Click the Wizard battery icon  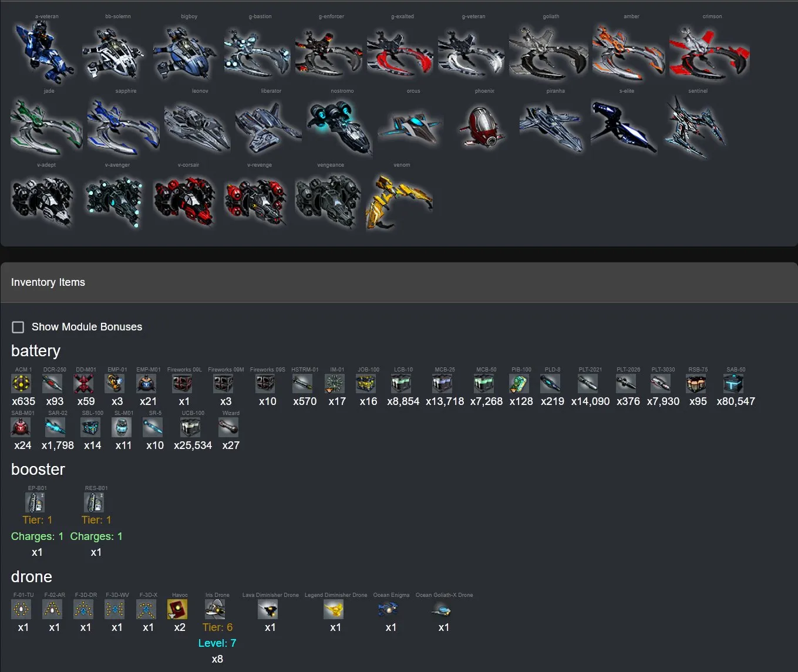pyautogui.click(x=229, y=427)
